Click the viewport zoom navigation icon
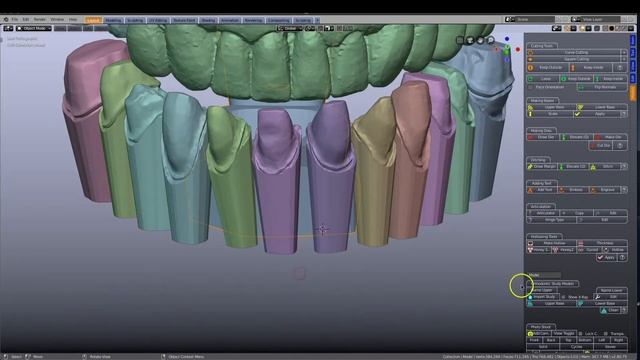The height and width of the screenshot is (360, 640). click(x=491, y=40)
